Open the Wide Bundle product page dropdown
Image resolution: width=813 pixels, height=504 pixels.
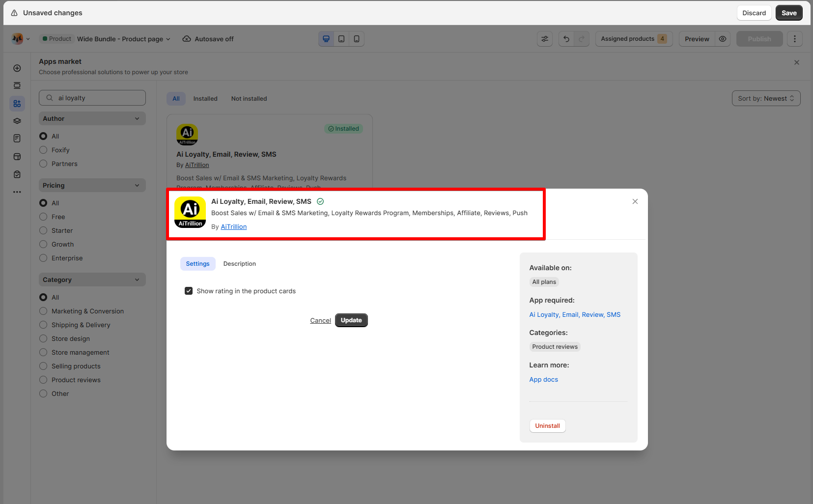(123, 39)
